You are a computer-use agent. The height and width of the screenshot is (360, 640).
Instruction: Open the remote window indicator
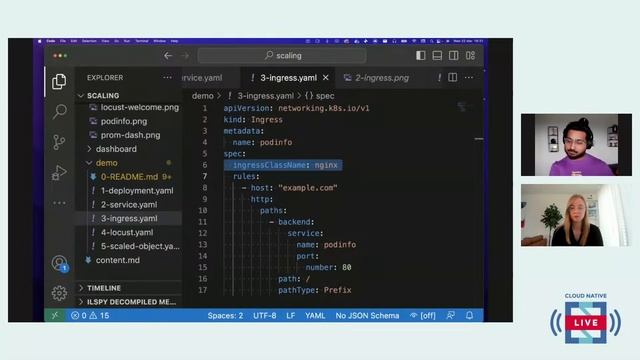pyautogui.click(x=54, y=315)
